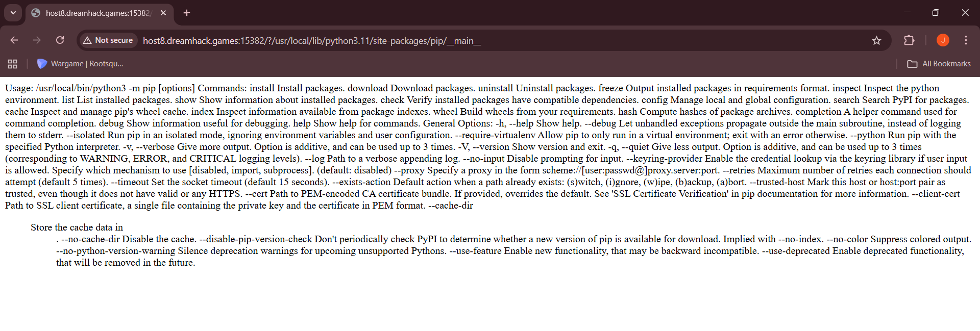
Task: Click the Not secure site info chip
Action: (x=108, y=40)
